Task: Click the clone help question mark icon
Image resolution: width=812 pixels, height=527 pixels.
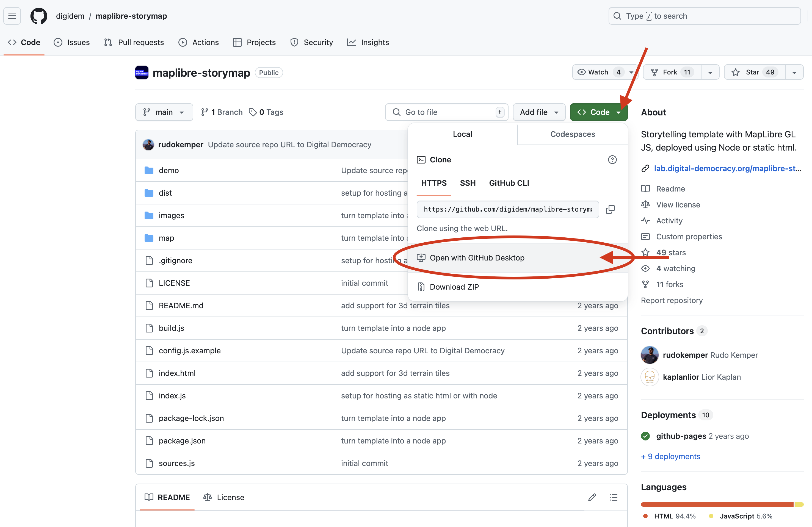Action: (x=612, y=159)
